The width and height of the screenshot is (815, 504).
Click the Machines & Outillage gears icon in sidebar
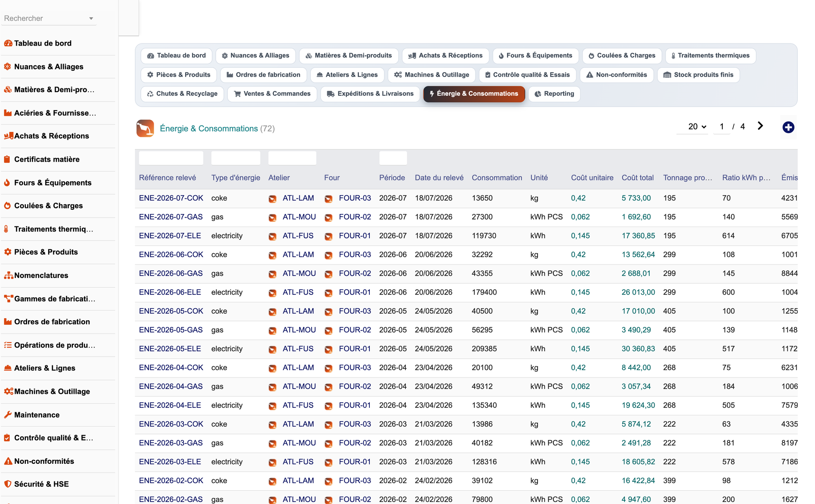point(8,391)
